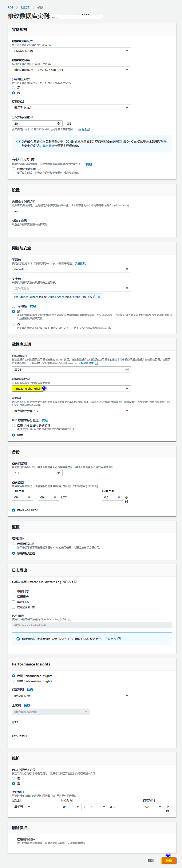Check the 审核日志 log export box
The image size is (182, 868).
pyautogui.click(x=13, y=591)
